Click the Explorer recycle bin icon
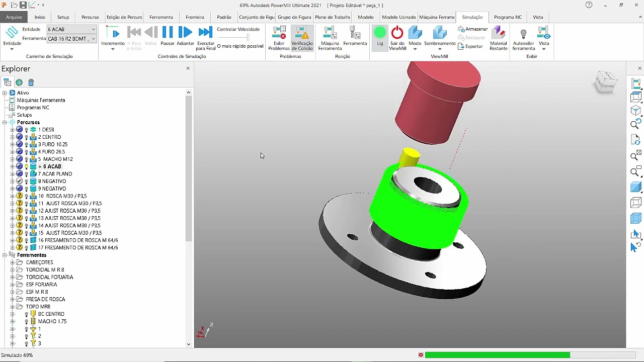The width and height of the screenshot is (644, 362). (x=31, y=82)
